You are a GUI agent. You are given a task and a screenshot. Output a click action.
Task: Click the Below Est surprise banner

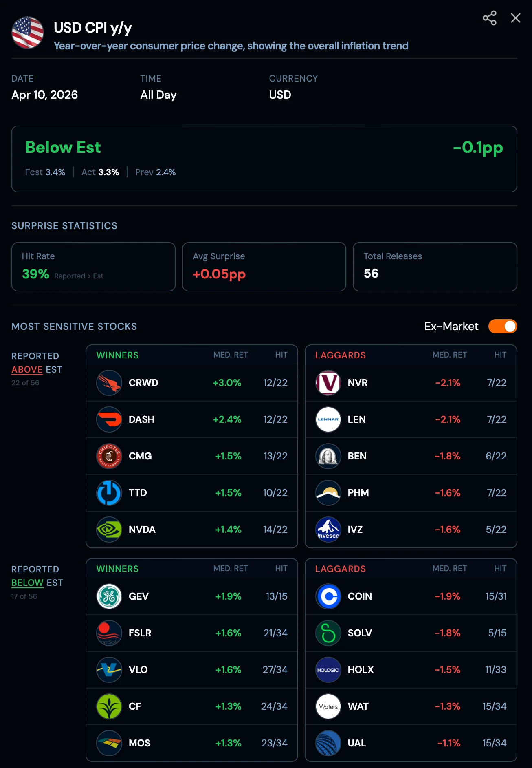(264, 159)
